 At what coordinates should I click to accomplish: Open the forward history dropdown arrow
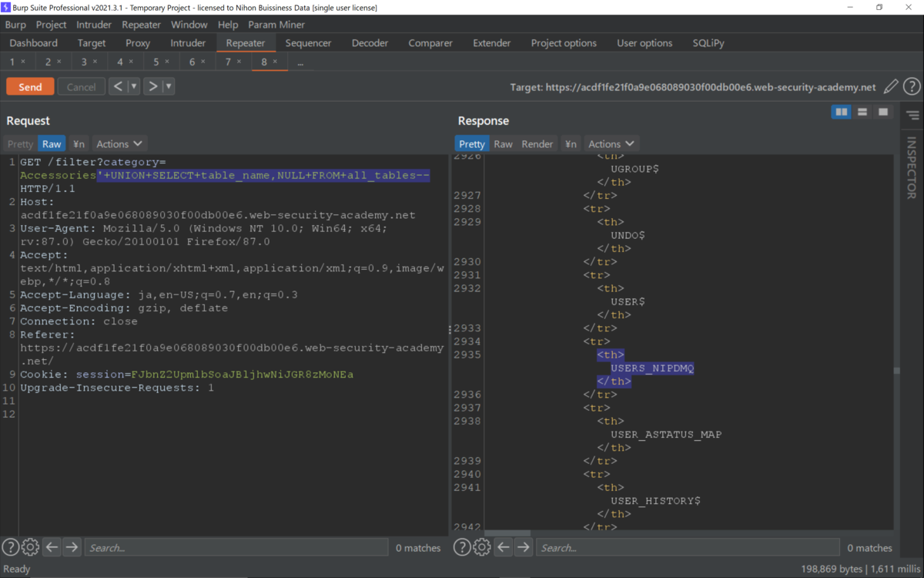[169, 86]
